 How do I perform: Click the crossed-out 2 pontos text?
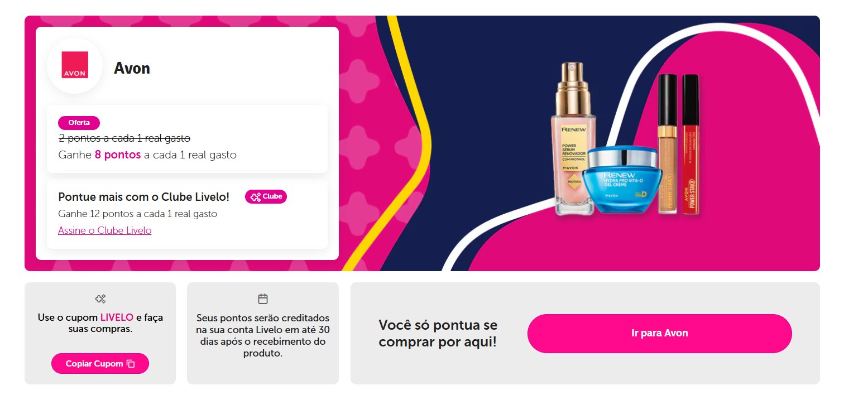124,137
